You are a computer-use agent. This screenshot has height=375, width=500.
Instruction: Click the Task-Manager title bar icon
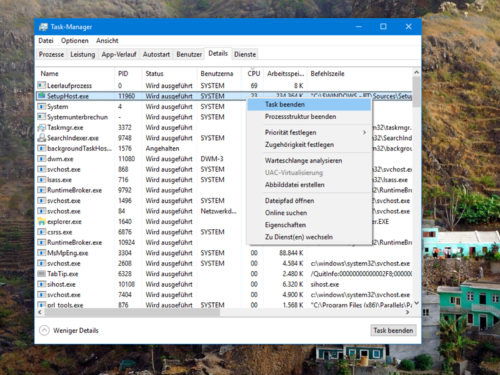[43, 27]
